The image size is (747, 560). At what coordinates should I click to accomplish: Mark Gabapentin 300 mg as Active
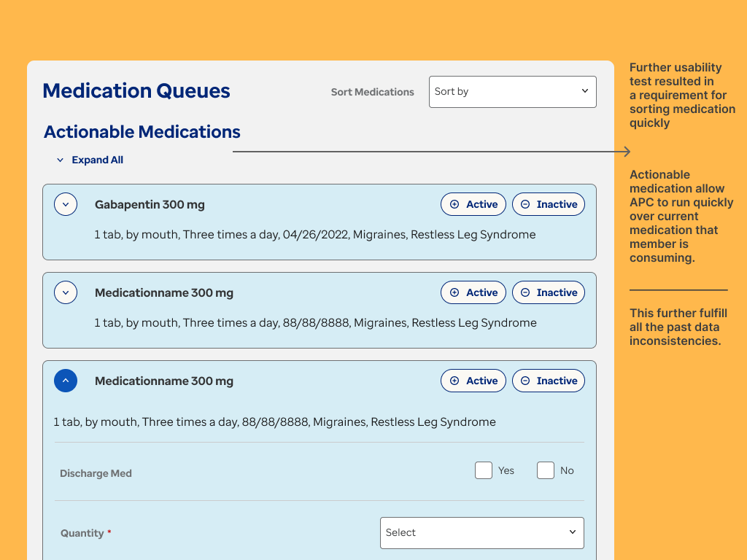473,204
